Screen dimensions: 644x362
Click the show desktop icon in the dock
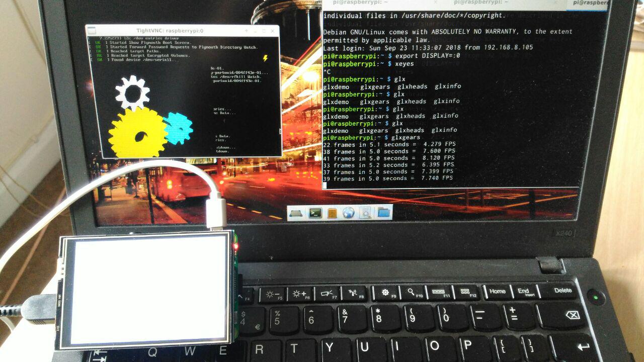(x=296, y=213)
